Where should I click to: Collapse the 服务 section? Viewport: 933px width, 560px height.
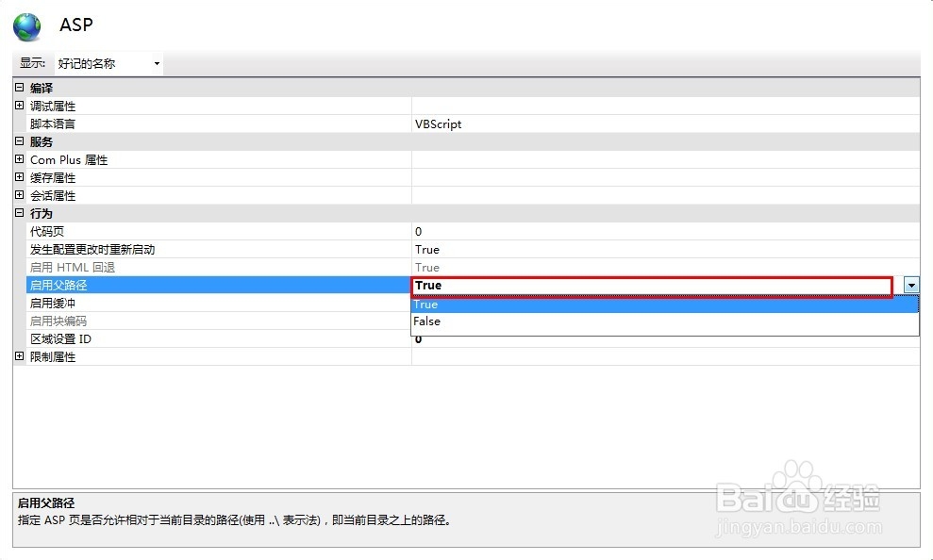(19, 140)
